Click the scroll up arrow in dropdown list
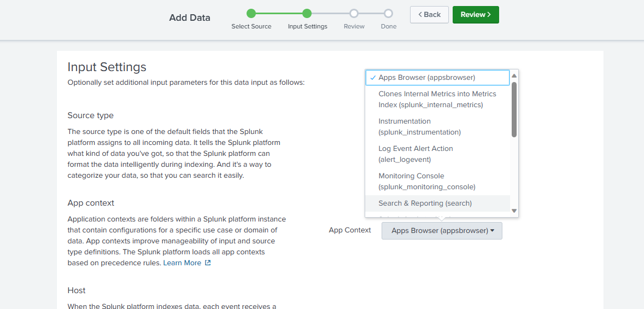Image resolution: width=644 pixels, height=309 pixels. [514, 75]
